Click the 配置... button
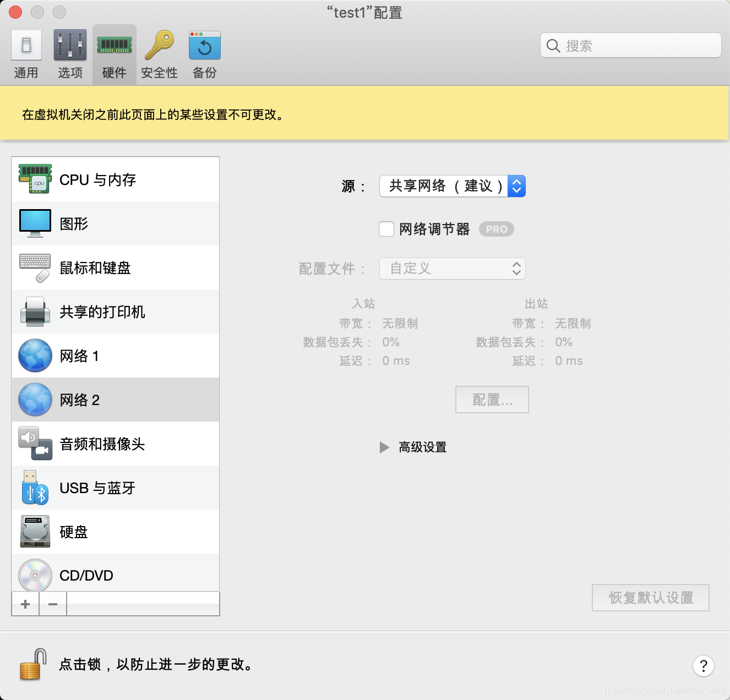Screen dimensions: 730x700 point(492,400)
